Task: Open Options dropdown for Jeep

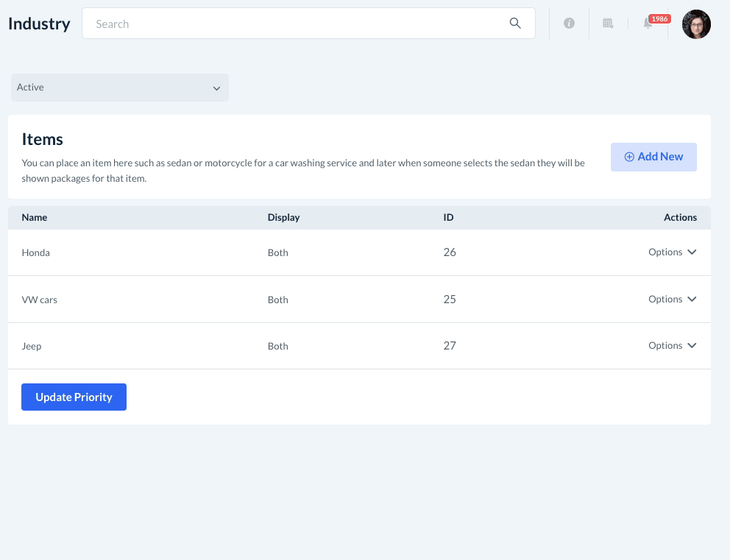Action: pyautogui.click(x=672, y=346)
